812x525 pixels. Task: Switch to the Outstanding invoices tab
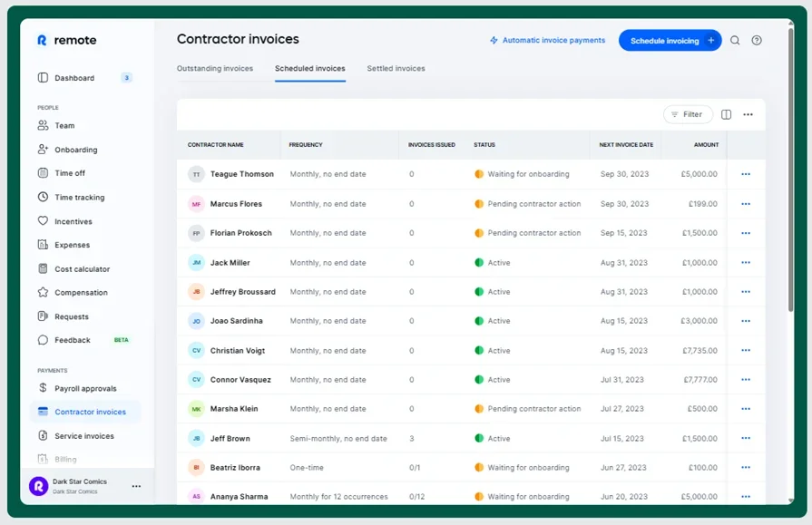(215, 69)
